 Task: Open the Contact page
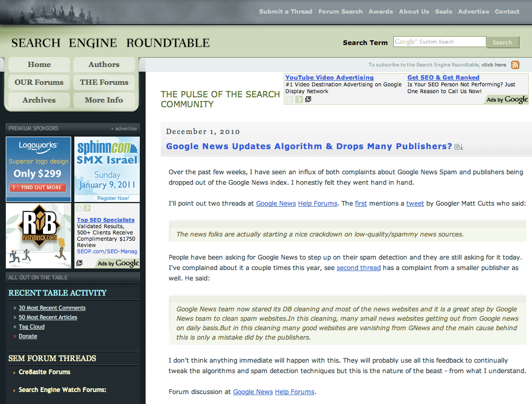507,12
